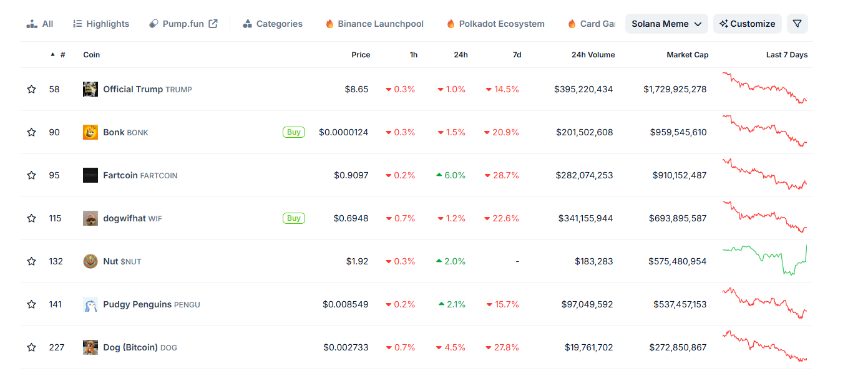Viewport: 868px width, 371px height.
Task: Click the 28.7% seven-day change
Action: 502,175
